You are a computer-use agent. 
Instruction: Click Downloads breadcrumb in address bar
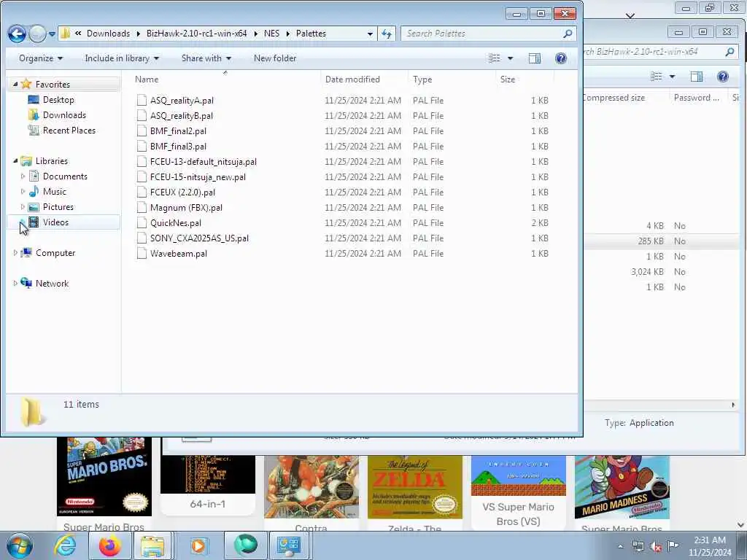[x=108, y=34]
